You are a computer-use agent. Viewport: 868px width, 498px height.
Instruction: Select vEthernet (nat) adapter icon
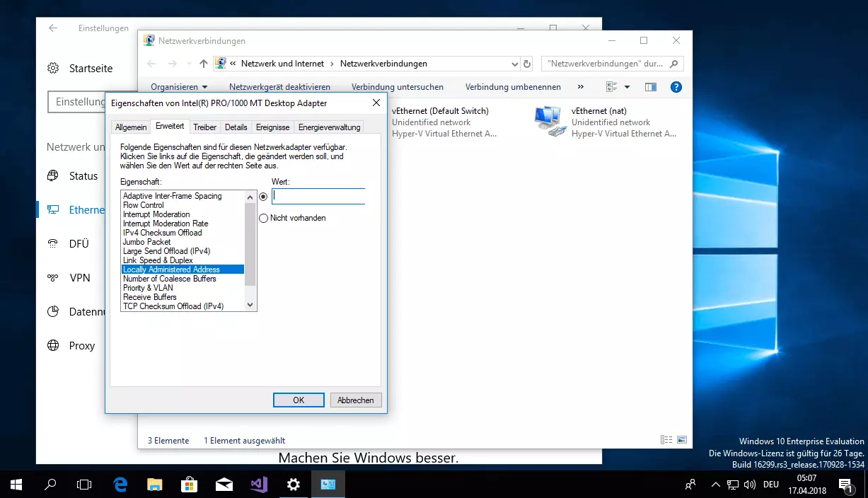pos(550,122)
